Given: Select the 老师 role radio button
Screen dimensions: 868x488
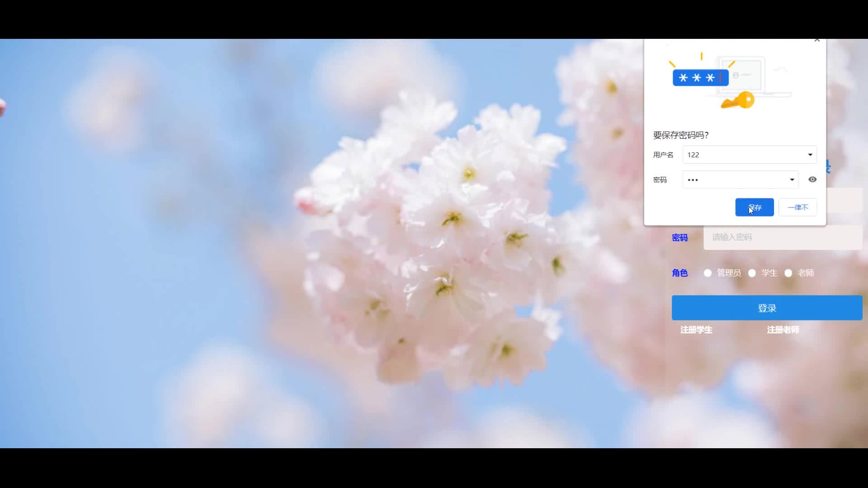Looking at the screenshot, I should point(788,273).
